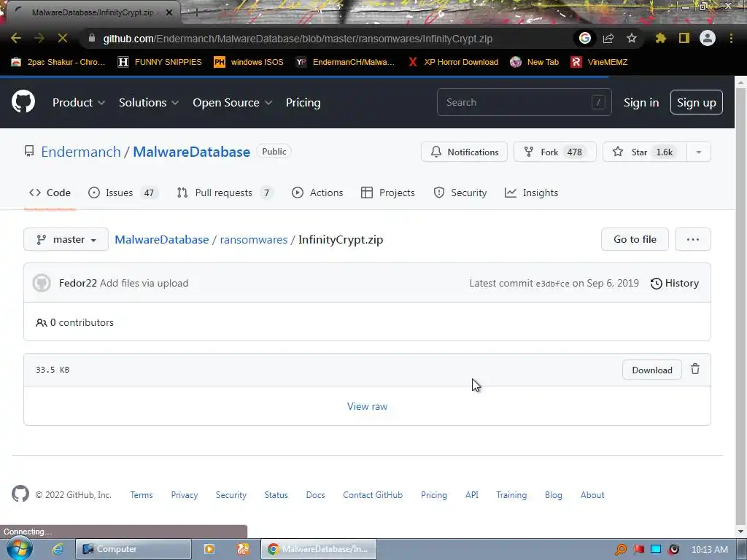Open the Status footer link
The width and height of the screenshot is (747, 560).
pyautogui.click(x=276, y=495)
